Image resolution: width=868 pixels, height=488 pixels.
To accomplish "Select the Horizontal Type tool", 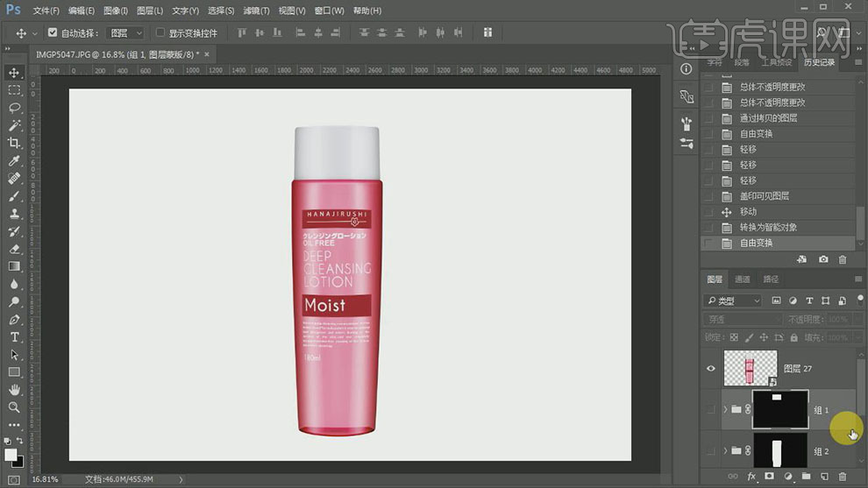I will coord(14,337).
